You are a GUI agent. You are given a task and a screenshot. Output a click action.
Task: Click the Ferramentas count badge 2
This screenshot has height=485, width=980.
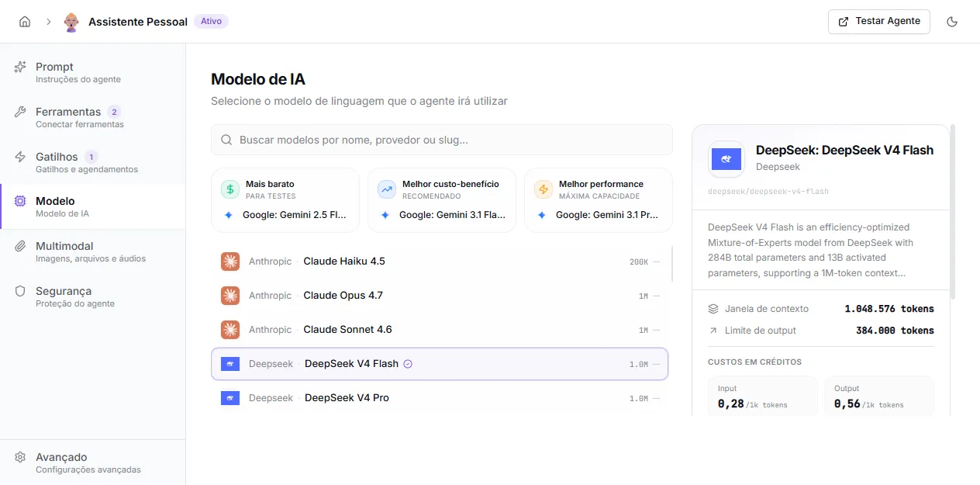[114, 112]
